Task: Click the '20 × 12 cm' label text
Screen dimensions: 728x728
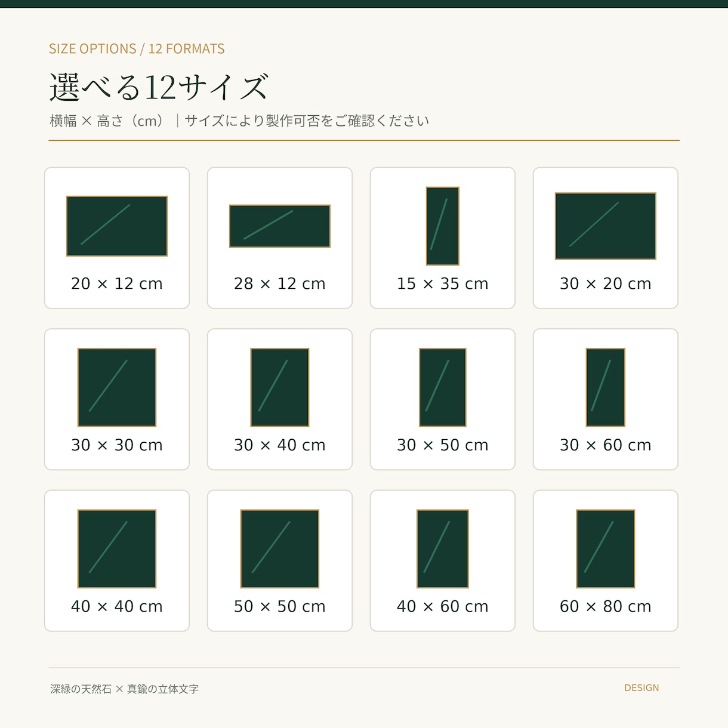Action: click(x=117, y=283)
